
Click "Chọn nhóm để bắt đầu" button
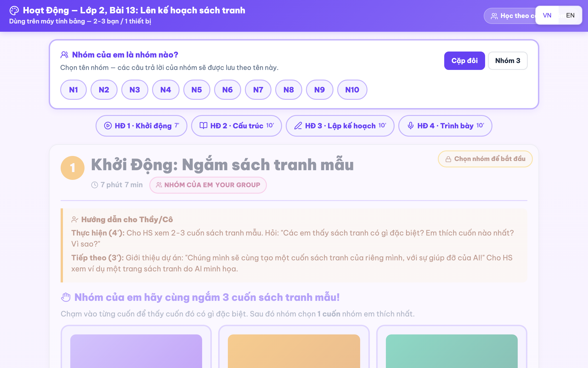[x=485, y=159]
